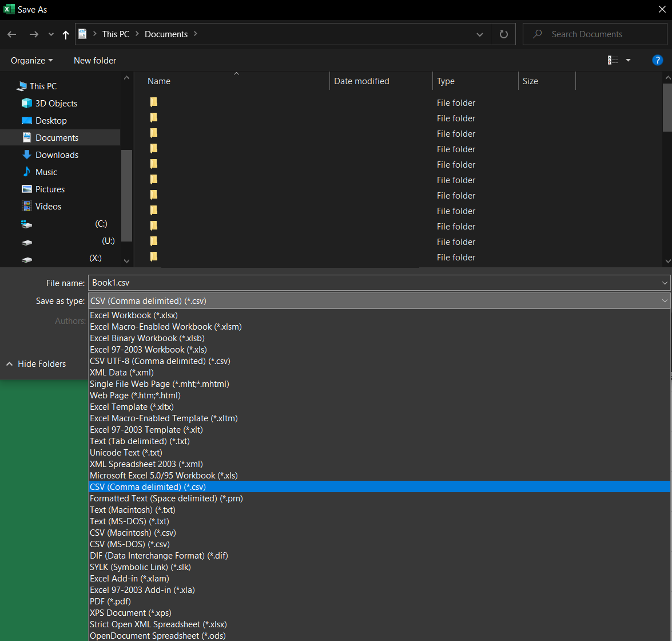Image resolution: width=672 pixels, height=641 pixels.
Task: Open Videos in navigation pane
Action: click(x=48, y=206)
